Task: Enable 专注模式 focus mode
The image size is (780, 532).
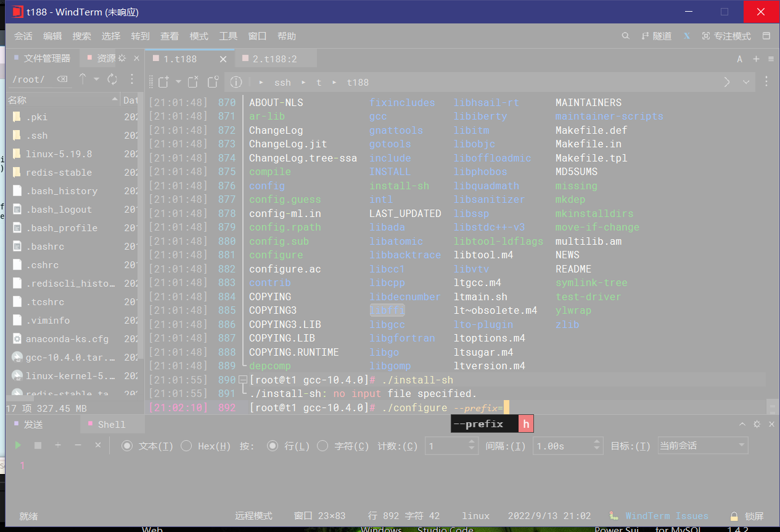Action: click(726, 36)
